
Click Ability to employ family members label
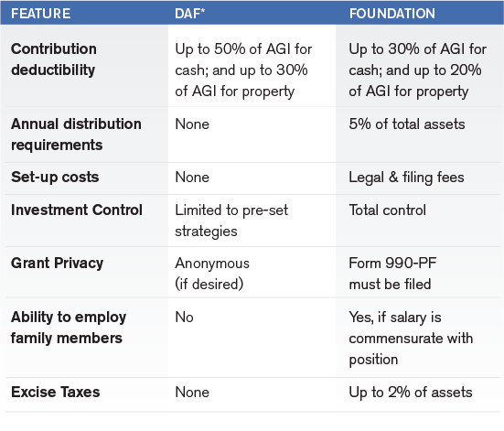click(x=69, y=328)
